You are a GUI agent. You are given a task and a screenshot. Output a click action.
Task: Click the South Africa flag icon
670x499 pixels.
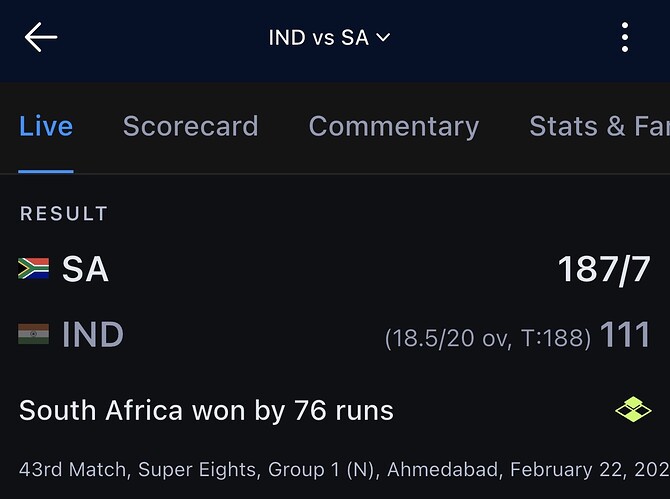[34, 268]
